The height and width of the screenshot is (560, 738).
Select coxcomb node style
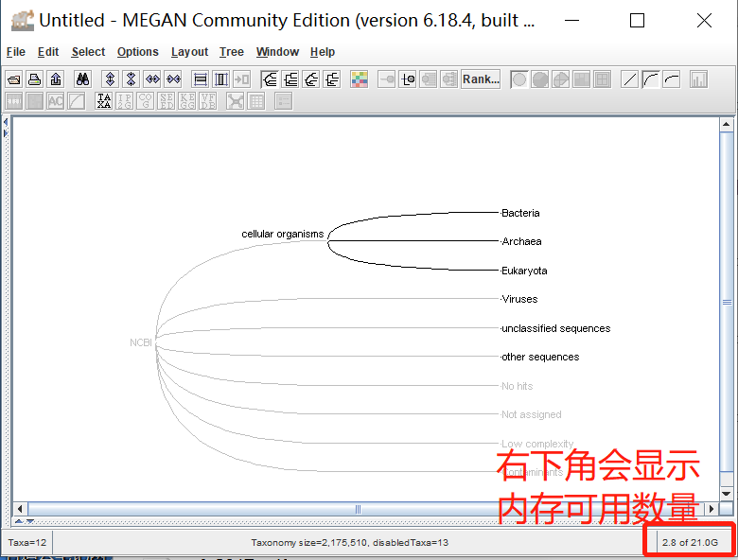point(560,79)
